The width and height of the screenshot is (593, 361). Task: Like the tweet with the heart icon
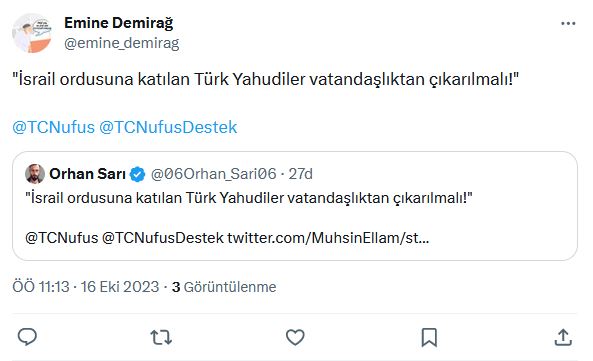point(295,337)
